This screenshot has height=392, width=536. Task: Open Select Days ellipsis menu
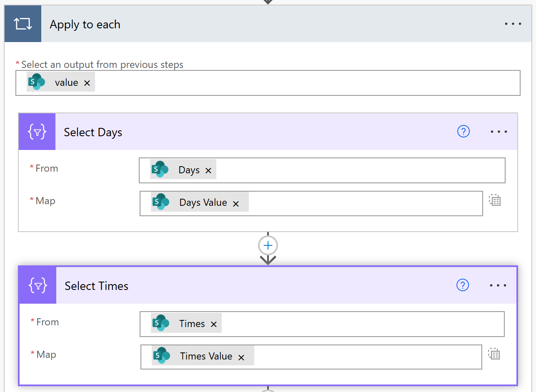(x=498, y=132)
